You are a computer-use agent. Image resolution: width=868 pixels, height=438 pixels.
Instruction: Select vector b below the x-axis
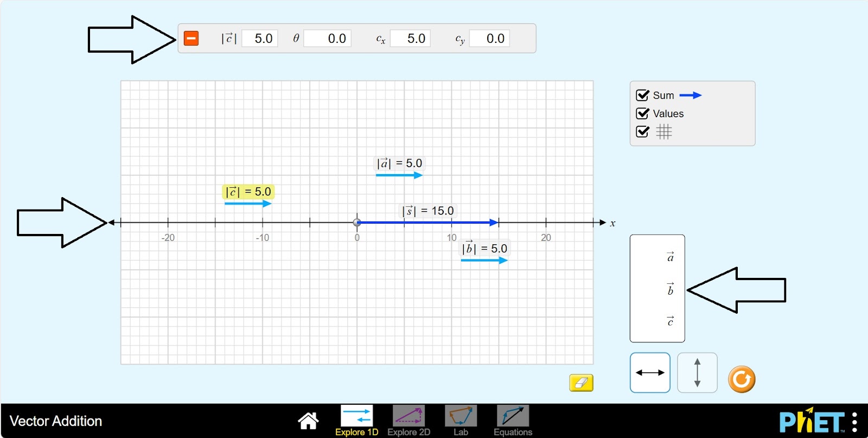coord(483,261)
